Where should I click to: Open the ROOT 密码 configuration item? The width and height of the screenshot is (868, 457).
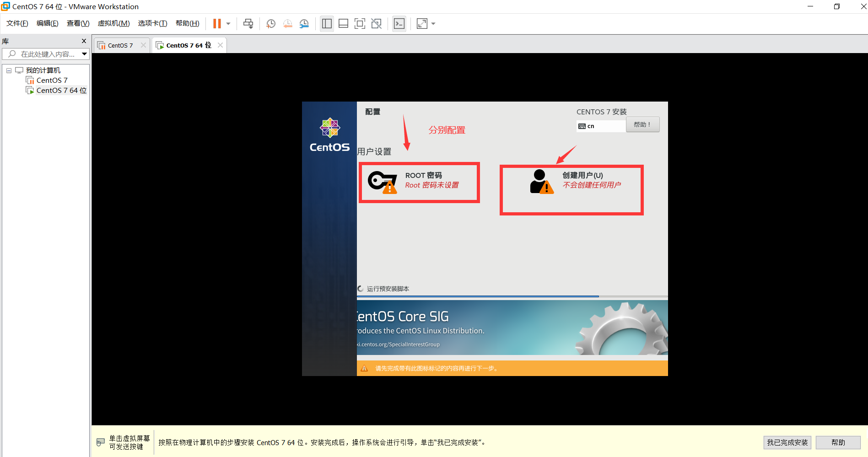[419, 182]
